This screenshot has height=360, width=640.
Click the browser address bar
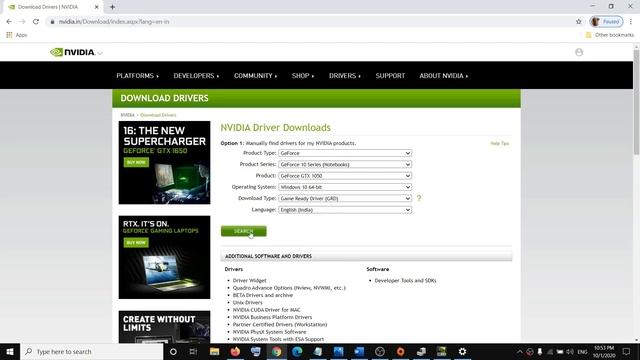click(310, 22)
